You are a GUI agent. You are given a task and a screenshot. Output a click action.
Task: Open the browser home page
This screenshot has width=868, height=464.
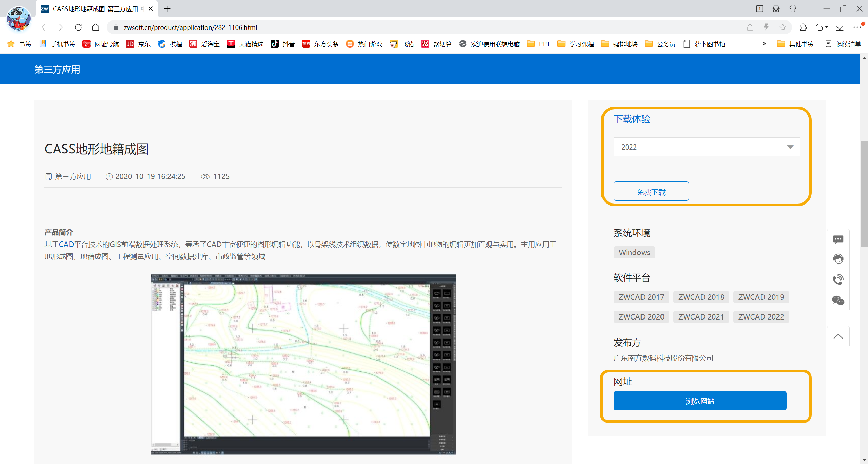[x=96, y=27]
